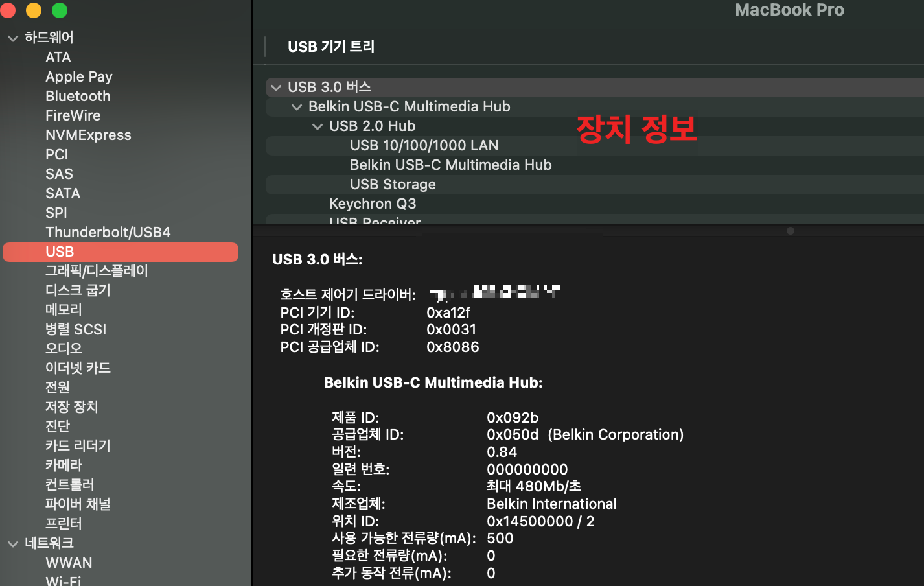Image resolution: width=924 pixels, height=586 pixels.
Task: Open WWAN under 네트워크
Action: pyautogui.click(x=69, y=563)
